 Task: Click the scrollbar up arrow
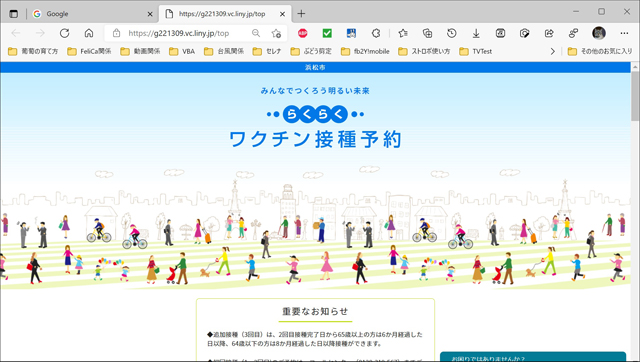click(x=635, y=67)
